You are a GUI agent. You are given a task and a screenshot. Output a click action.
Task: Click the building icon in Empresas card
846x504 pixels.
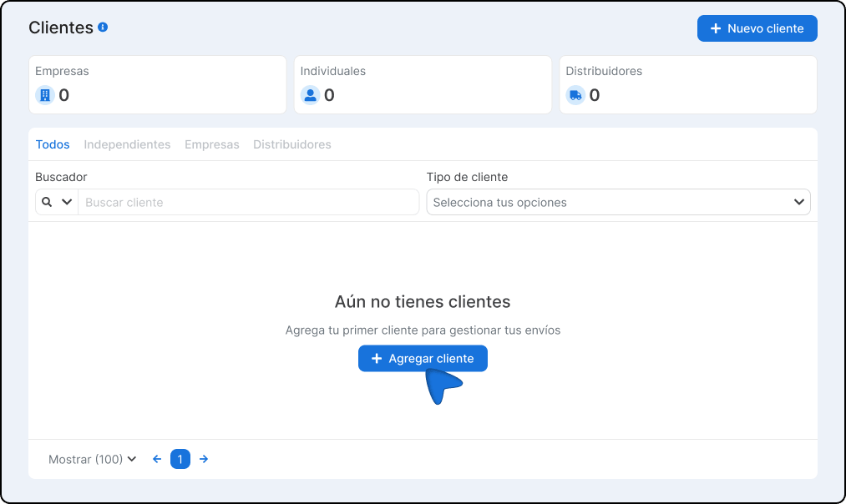(x=45, y=95)
